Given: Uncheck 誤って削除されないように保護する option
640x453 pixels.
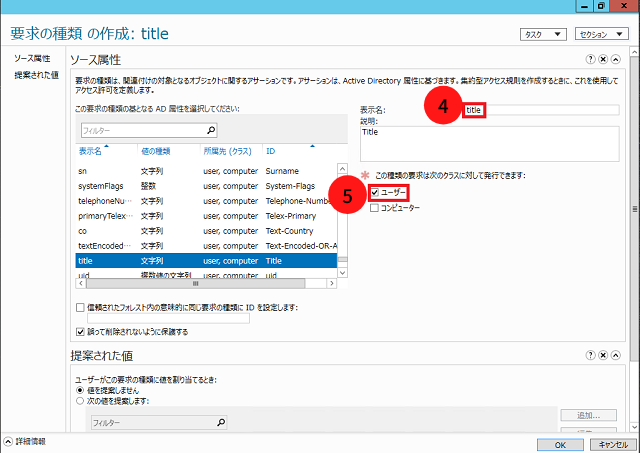Looking at the screenshot, I should point(81,331).
